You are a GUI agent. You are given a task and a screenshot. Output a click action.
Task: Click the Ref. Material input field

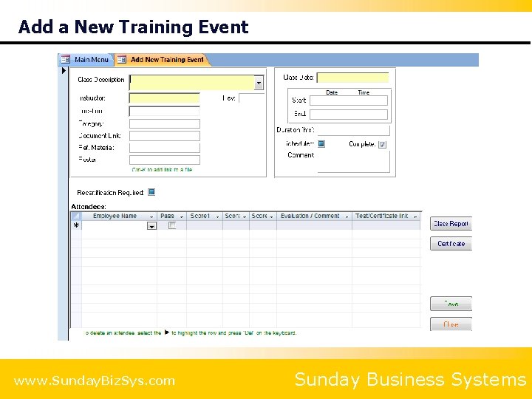pyautogui.click(x=165, y=148)
